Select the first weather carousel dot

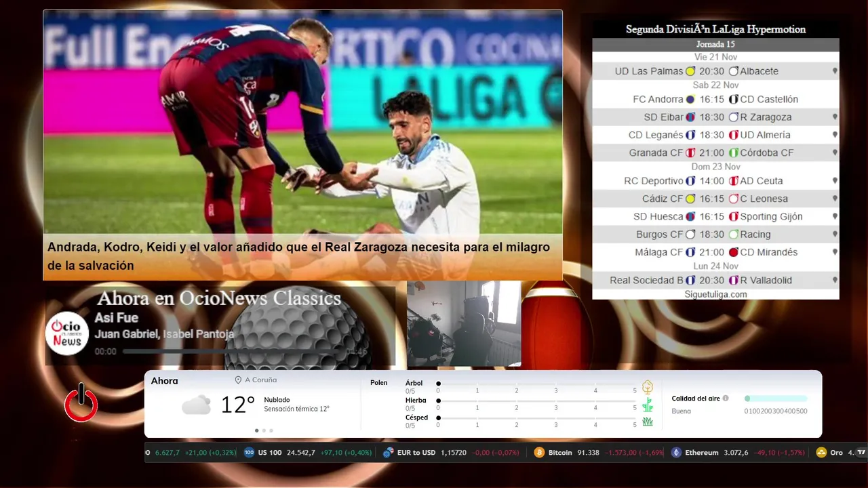256,430
